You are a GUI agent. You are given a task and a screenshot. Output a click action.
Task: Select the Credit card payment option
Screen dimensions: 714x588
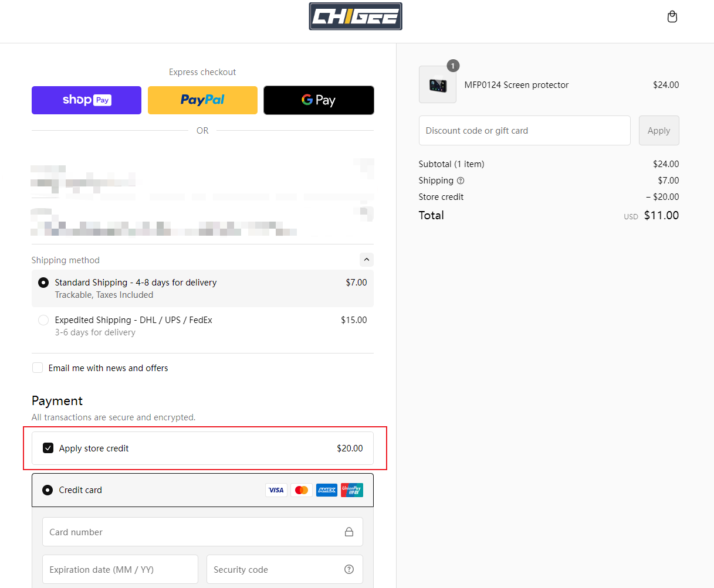[48, 490]
